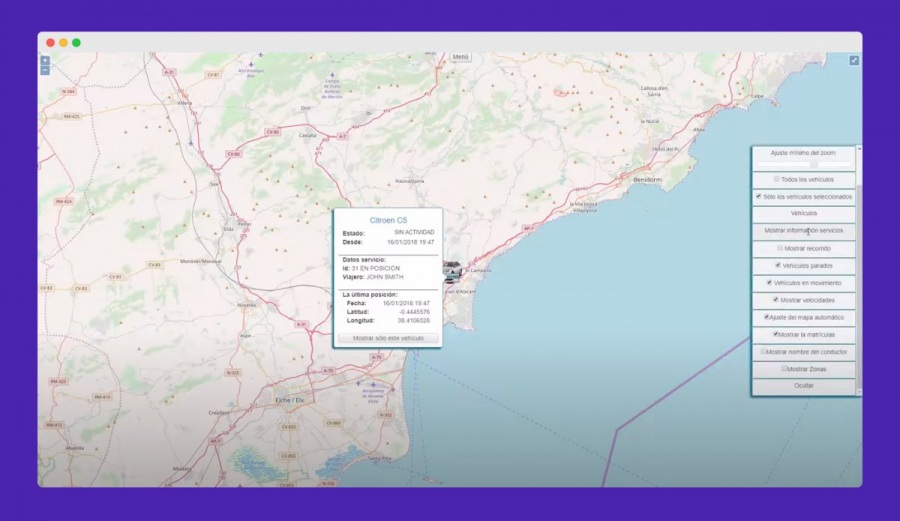The height and width of the screenshot is (521, 900).
Task: Click the green macOS maximize button
Action: [x=76, y=42]
